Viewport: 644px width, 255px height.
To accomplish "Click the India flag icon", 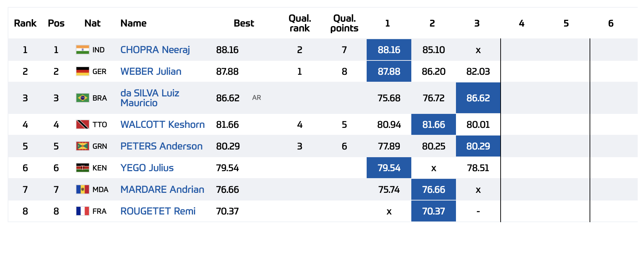I will [83, 50].
